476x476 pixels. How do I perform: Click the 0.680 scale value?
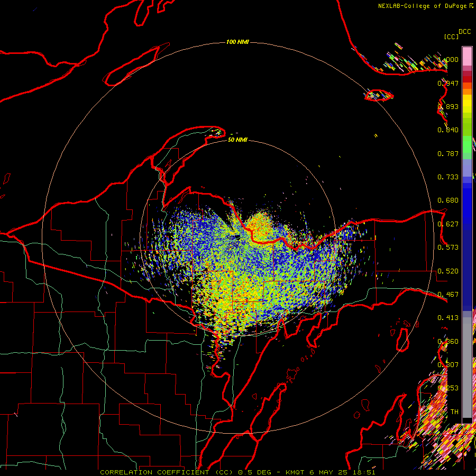[448, 200]
